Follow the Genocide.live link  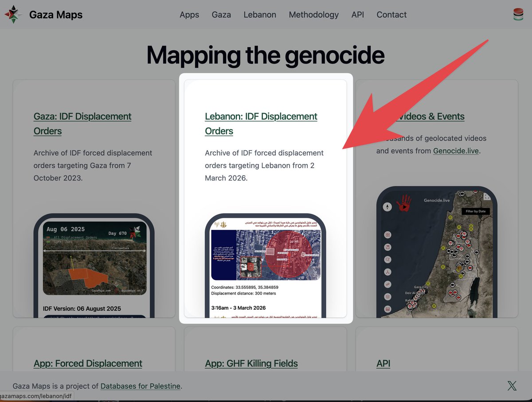coord(456,151)
